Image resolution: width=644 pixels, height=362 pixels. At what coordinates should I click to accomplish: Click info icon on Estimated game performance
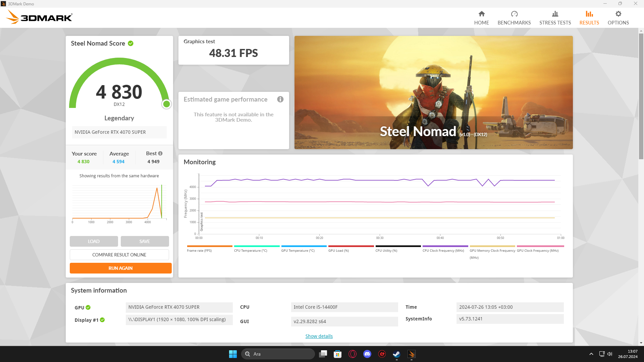pyautogui.click(x=280, y=99)
